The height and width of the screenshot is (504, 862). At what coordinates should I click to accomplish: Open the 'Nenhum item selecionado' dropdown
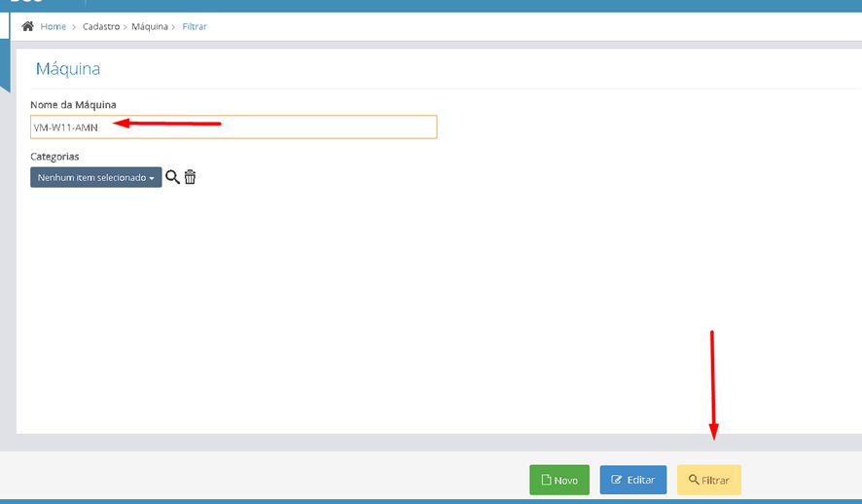(95, 177)
